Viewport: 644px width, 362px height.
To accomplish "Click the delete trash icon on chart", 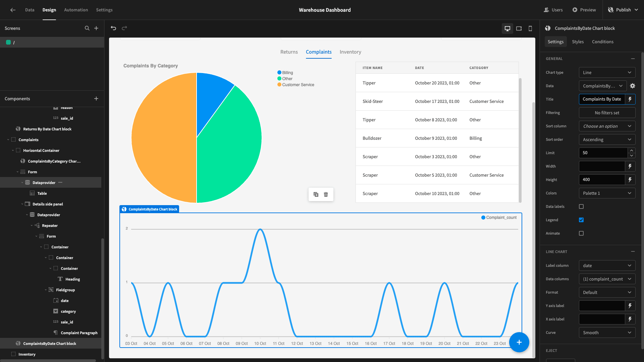I will pyautogui.click(x=326, y=194).
